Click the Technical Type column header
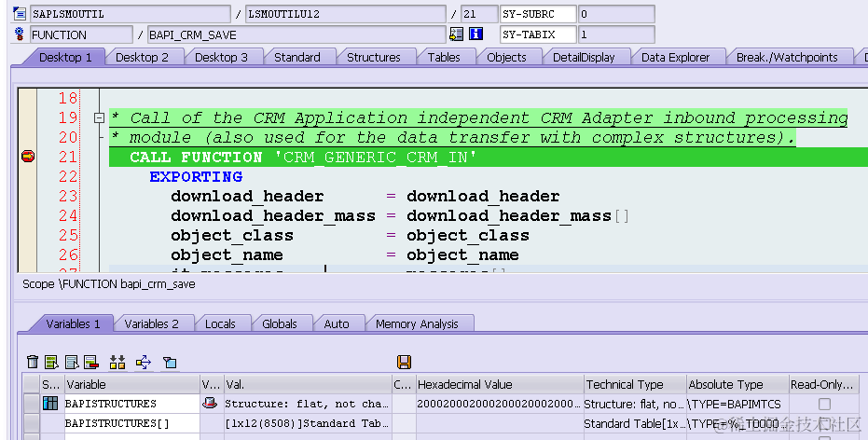 (x=635, y=384)
